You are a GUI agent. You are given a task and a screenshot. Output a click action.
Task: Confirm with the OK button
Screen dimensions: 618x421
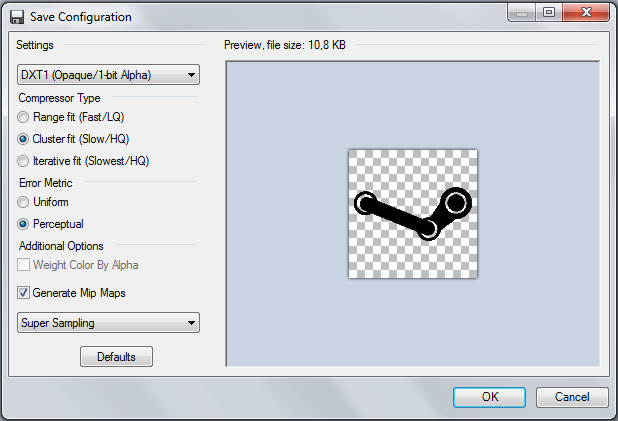point(489,396)
